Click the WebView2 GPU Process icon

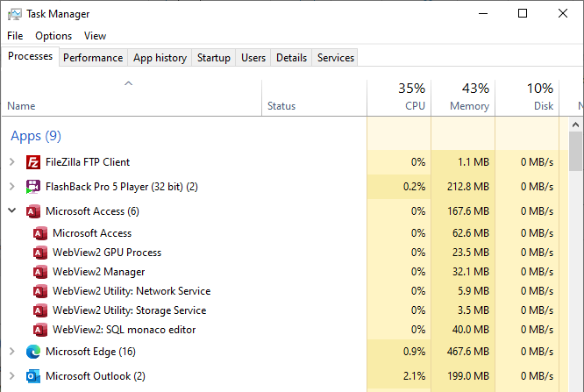(40, 253)
